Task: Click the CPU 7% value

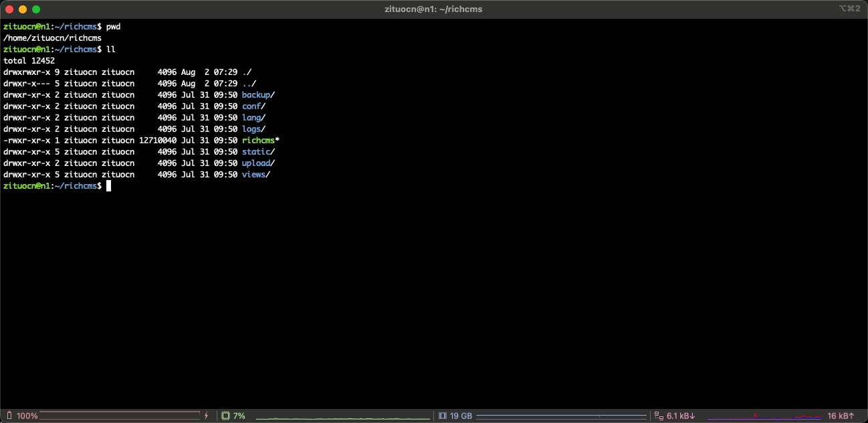Action: (239, 416)
